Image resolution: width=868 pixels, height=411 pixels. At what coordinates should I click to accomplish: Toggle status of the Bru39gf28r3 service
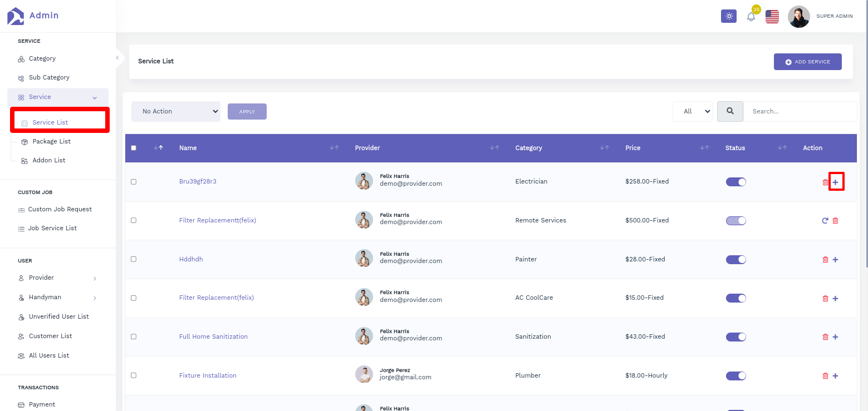(x=736, y=182)
